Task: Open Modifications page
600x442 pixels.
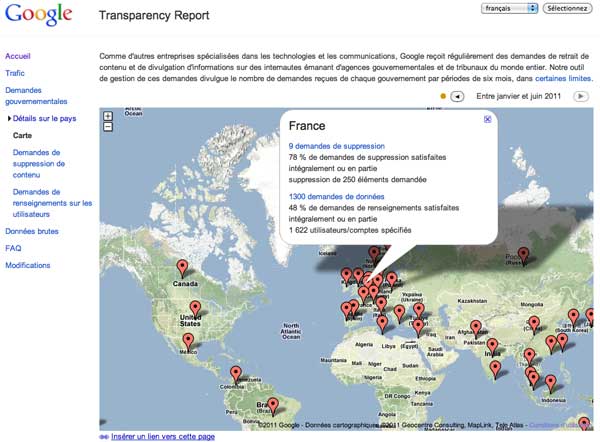Action: pyautogui.click(x=28, y=265)
